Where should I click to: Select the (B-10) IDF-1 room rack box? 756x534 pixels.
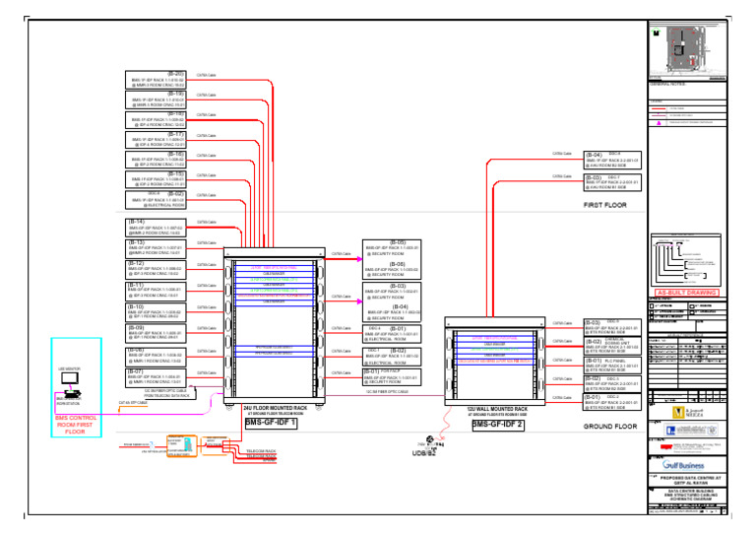[156, 312]
